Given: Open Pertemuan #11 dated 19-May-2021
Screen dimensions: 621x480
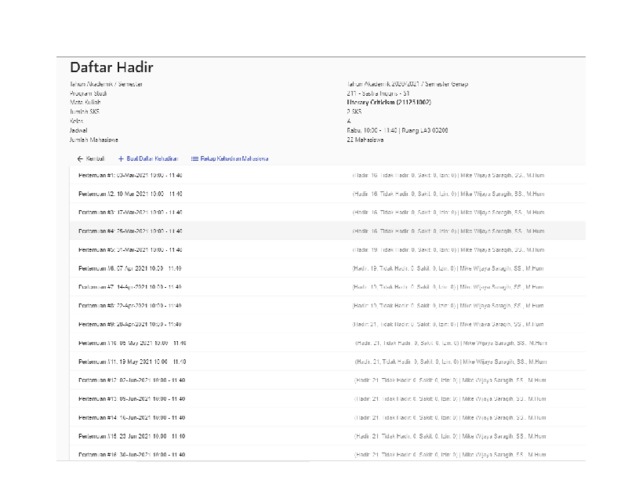Looking at the screenshot, I should point(130,361).
